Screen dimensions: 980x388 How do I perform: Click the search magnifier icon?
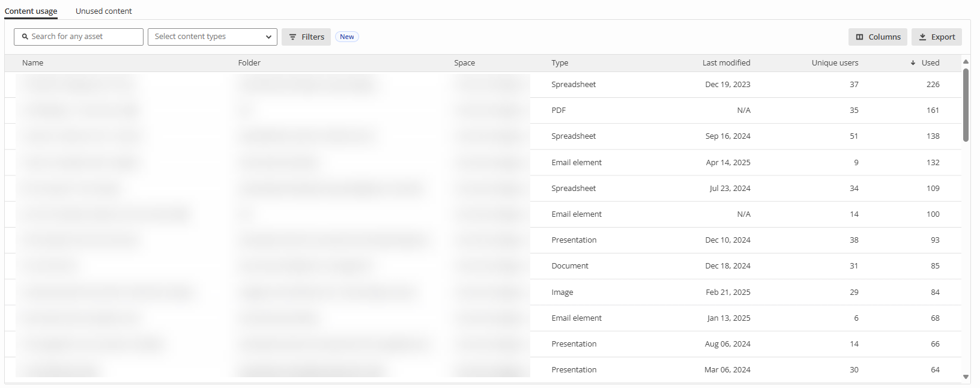pyautogui.click(x=25, y=37)
